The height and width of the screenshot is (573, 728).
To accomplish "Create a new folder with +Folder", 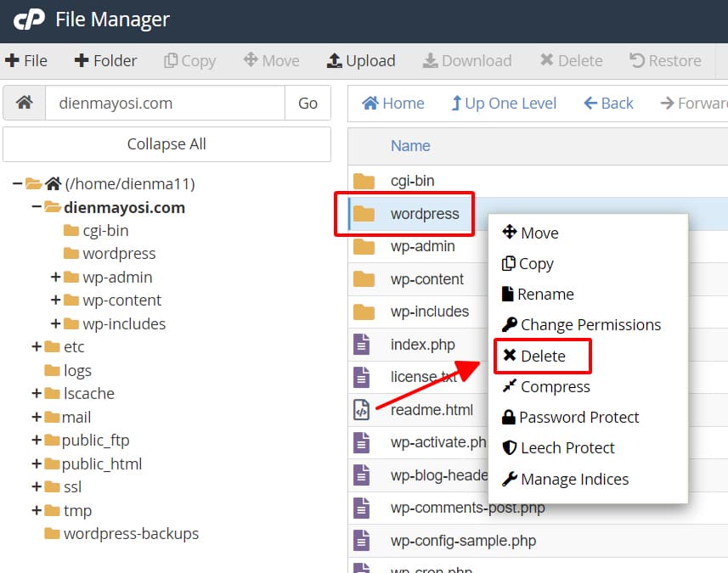I will coord(104,60).
